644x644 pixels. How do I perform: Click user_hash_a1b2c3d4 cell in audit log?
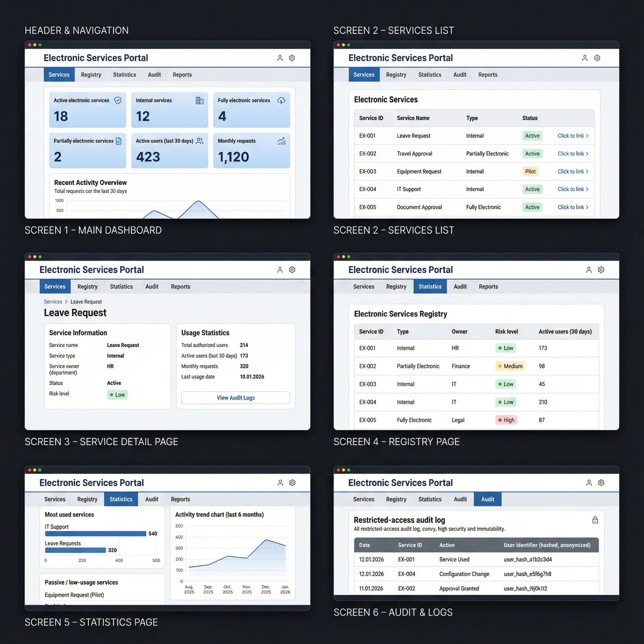(528, 559)
